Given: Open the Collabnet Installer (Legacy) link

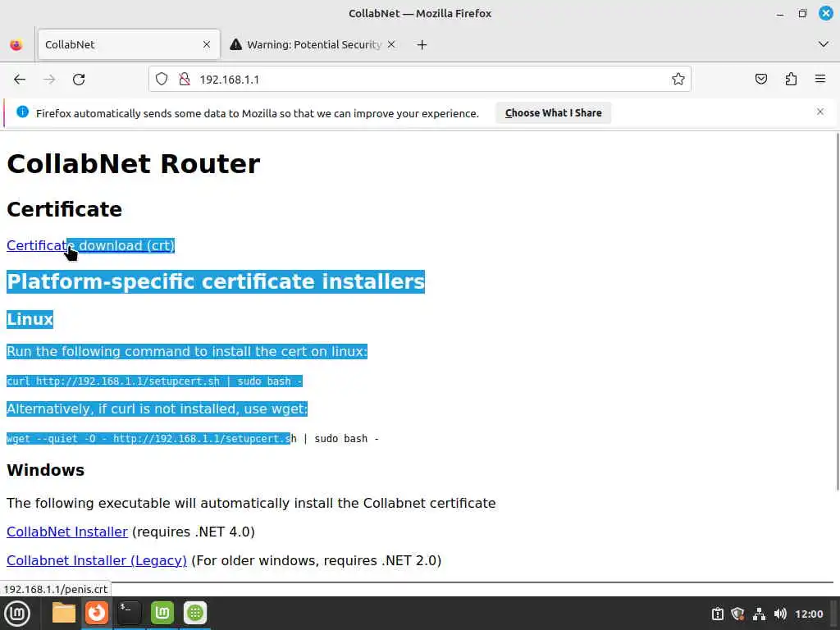Looking at the screenshot, I should pos(97,560).
